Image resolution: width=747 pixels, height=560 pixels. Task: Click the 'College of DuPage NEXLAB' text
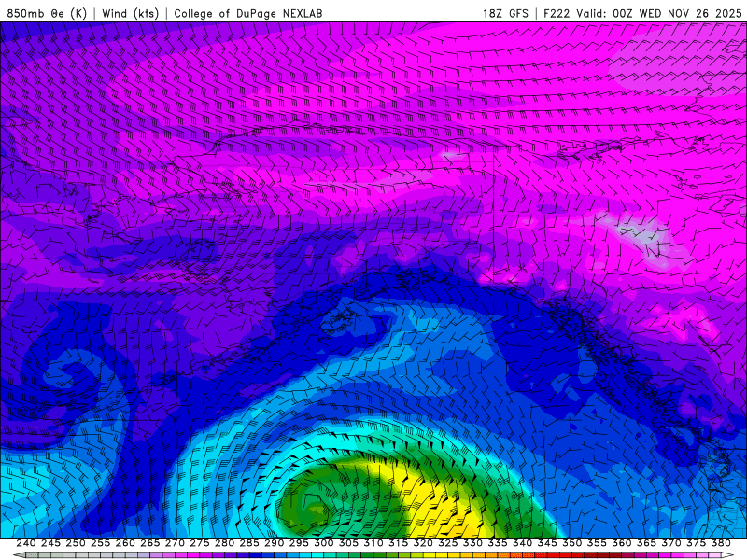[x=248, y=13]
